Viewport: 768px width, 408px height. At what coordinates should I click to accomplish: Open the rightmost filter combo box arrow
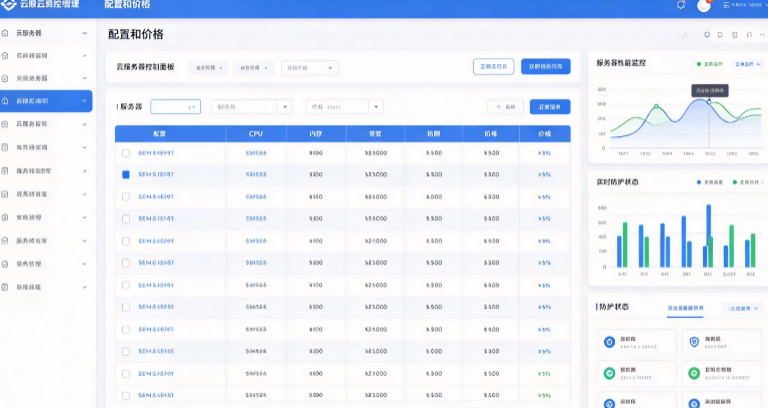click(376, 107)
